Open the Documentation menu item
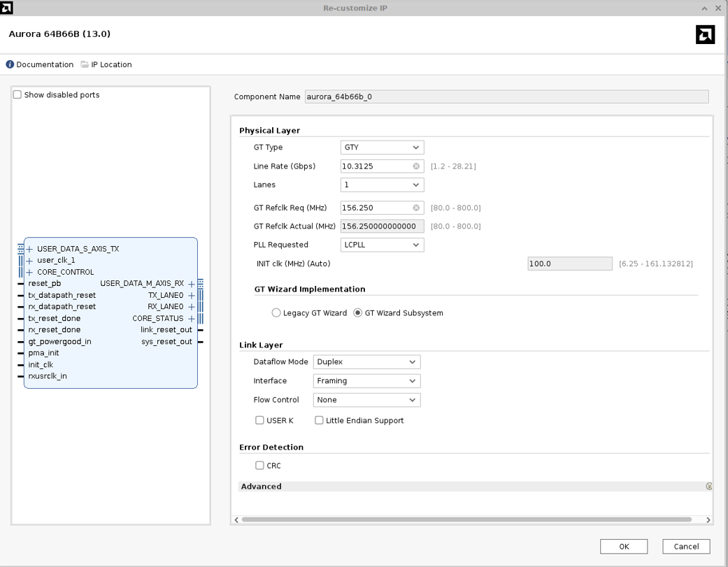This screenshot has height=567, width=728. pyautogui.click(x=43, y=64)
